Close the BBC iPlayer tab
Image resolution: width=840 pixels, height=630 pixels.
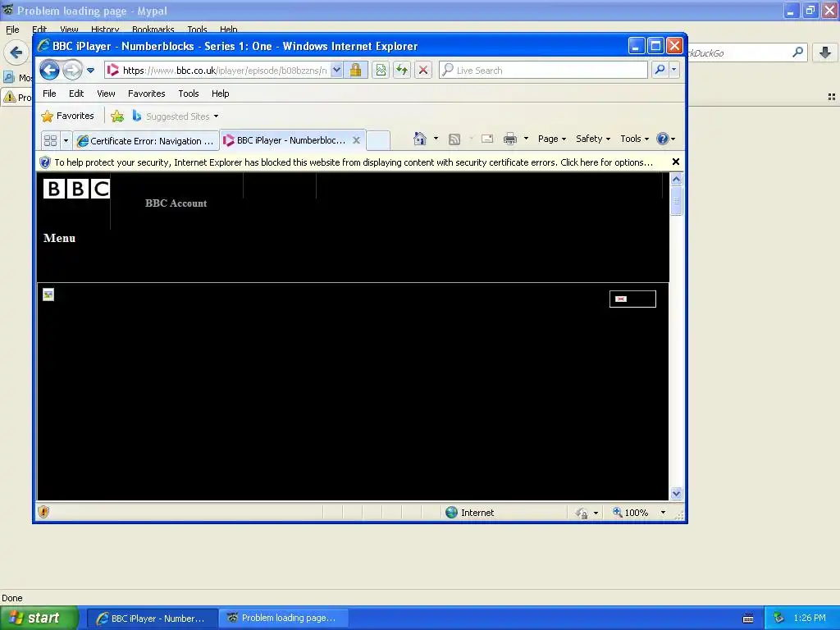356,140
